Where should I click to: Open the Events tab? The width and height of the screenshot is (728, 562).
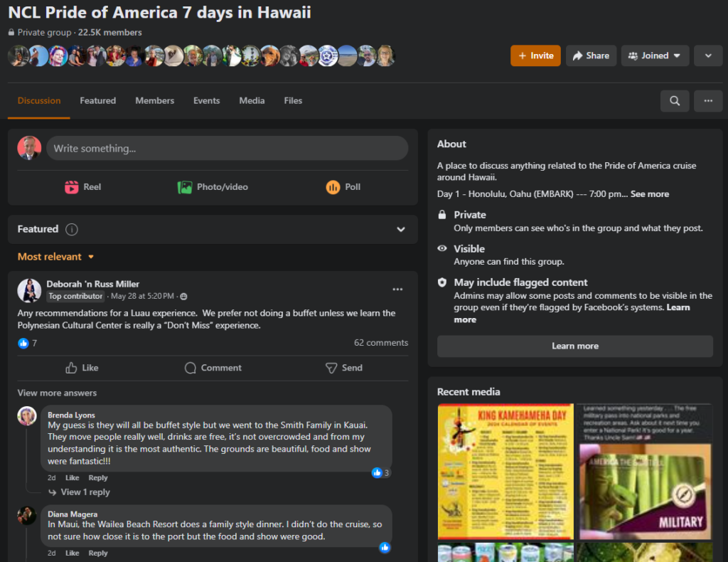click(207, 101)
